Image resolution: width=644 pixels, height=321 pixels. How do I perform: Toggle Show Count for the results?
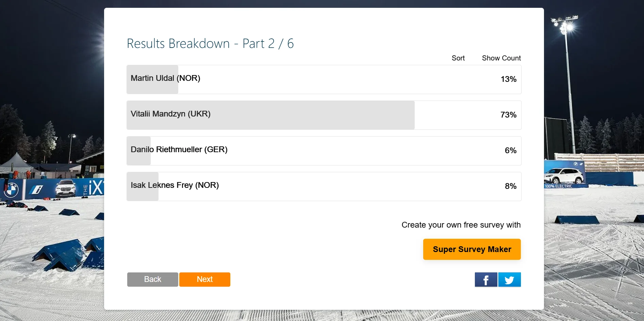coord(501,58)
